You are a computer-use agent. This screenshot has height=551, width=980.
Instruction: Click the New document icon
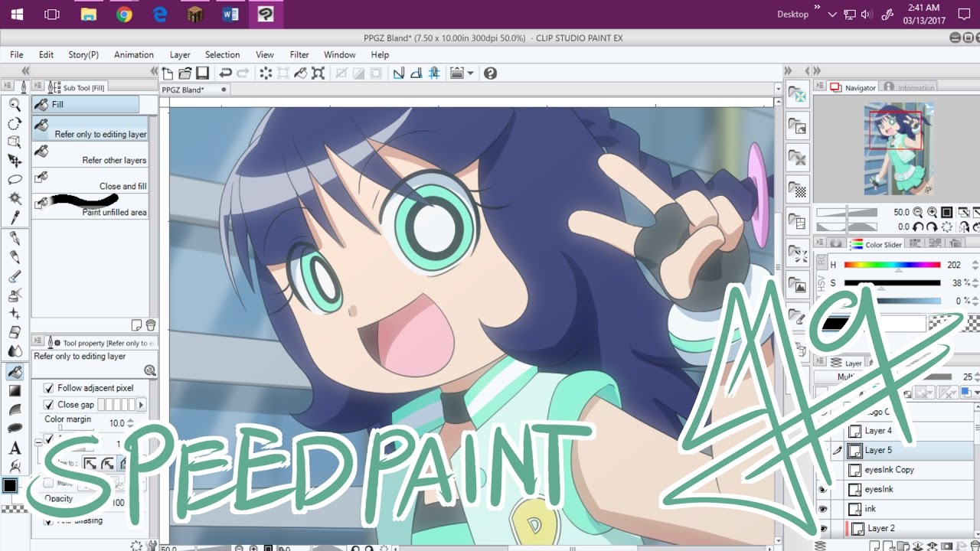pyautogui.click(x=169, y=73)
